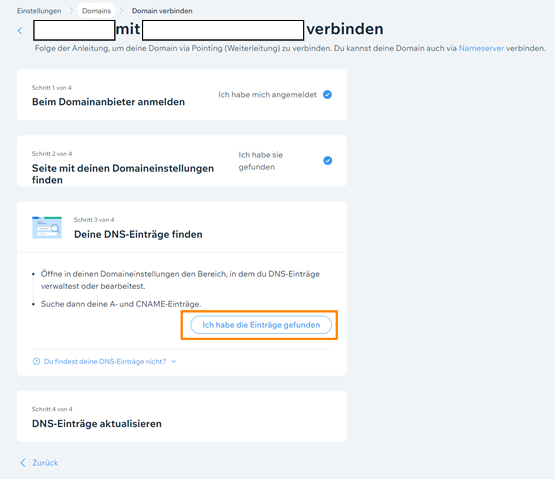Click the 'Ich habe mich angemeldet' label
This screenshot has height=479, width=555.
click(x=267, y=95)
